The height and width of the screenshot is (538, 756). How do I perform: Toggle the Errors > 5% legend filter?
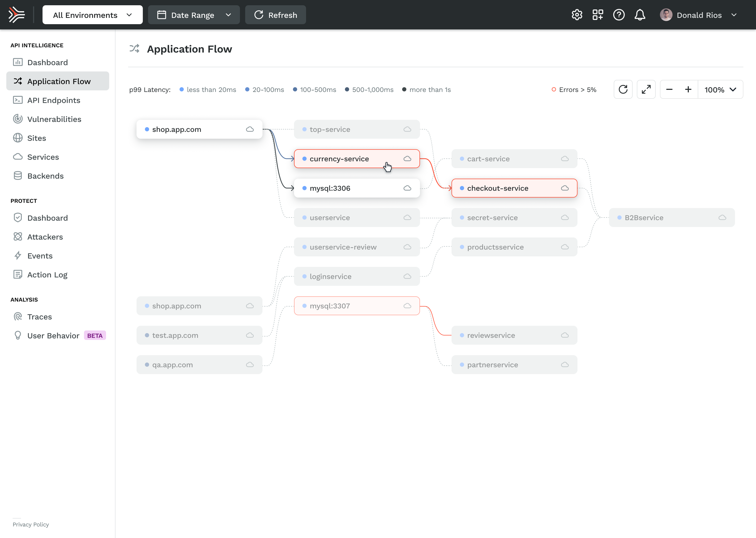tap(574, 90)
